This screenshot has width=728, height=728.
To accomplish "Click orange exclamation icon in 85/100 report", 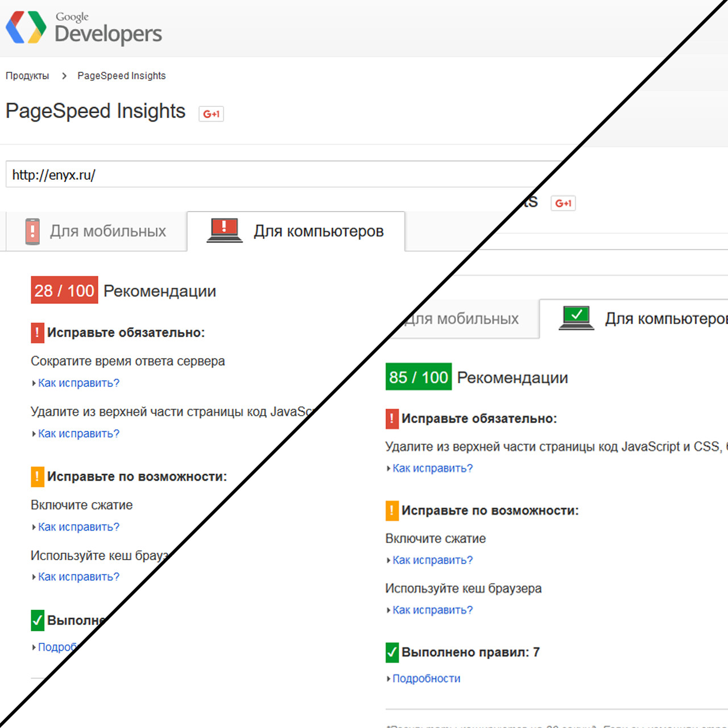I will tap(392, 511).
